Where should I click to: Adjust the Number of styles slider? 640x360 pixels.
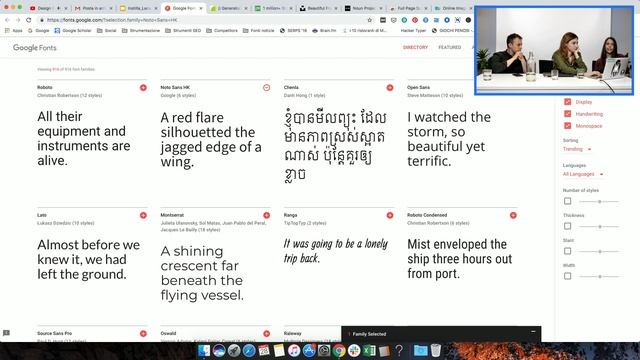tap(600, 201)
